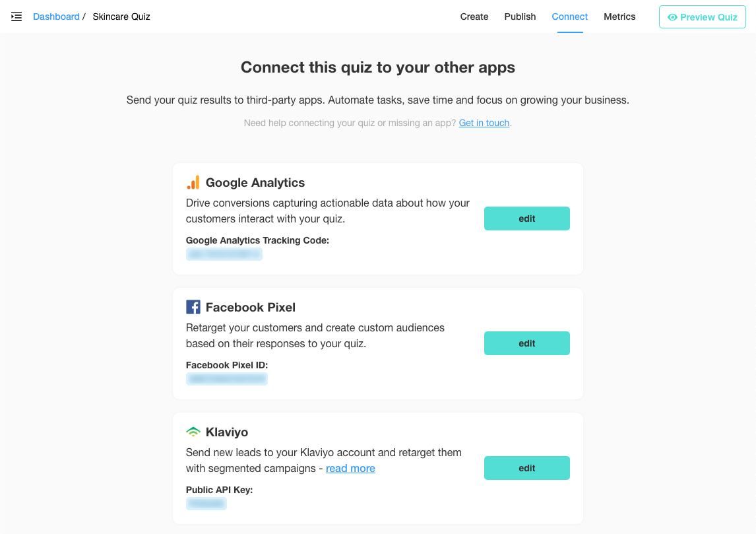Click the Get in touch link
Image resolution: width=756 pixels, height=534 pixels.
point(484,123)
